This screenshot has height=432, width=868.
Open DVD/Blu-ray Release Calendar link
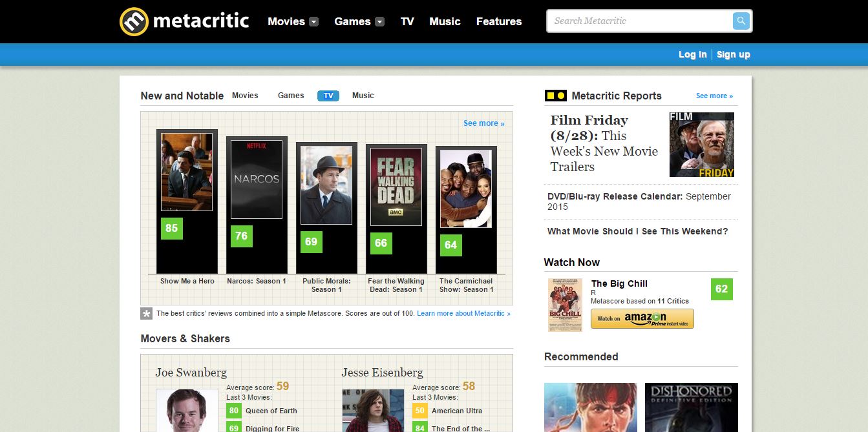tap(639, 201)
